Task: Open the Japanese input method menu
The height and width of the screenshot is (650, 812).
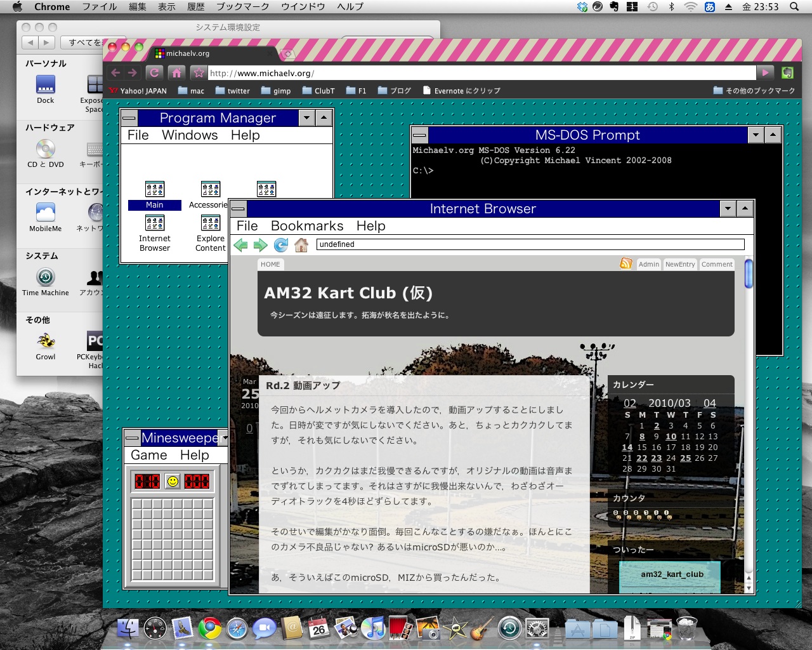Action: coord(710,7)
